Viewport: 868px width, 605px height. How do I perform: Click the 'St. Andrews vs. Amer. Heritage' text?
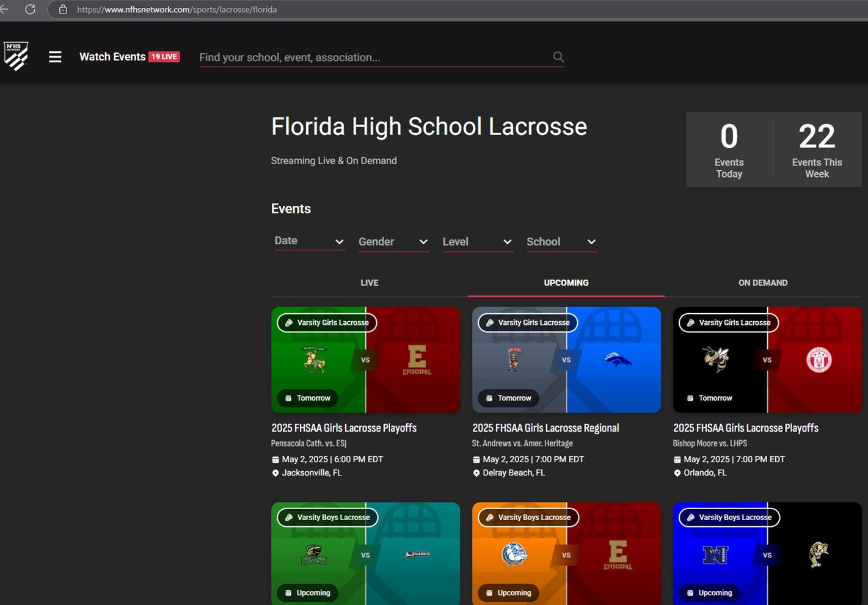coord(523,443)
